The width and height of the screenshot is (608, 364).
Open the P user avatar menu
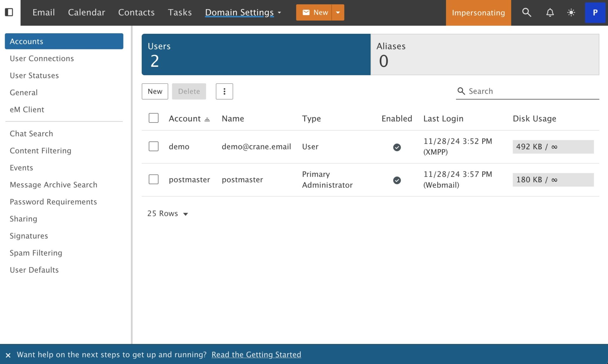(x=595, y=12)
